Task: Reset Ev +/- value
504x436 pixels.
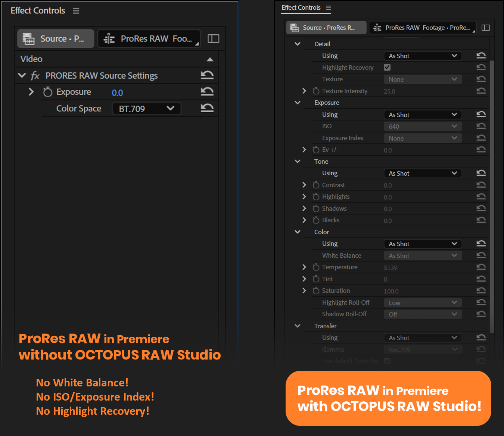Action: coord(481,150)
